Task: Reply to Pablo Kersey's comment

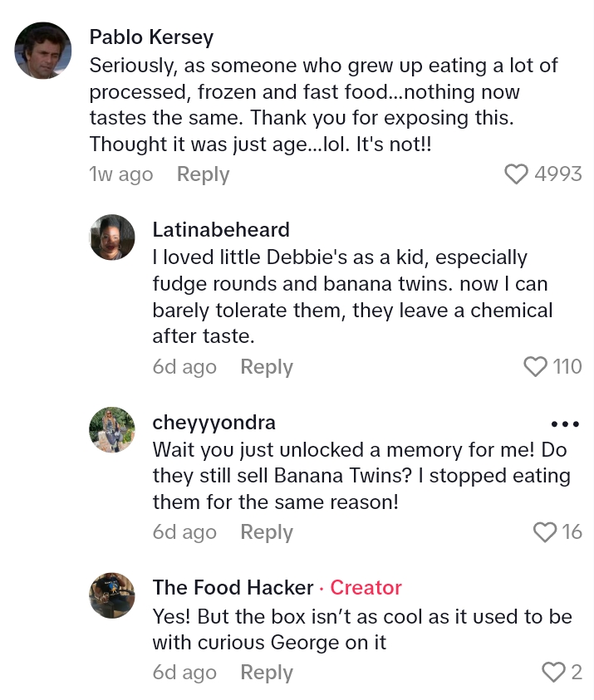Action: point(203,174)
